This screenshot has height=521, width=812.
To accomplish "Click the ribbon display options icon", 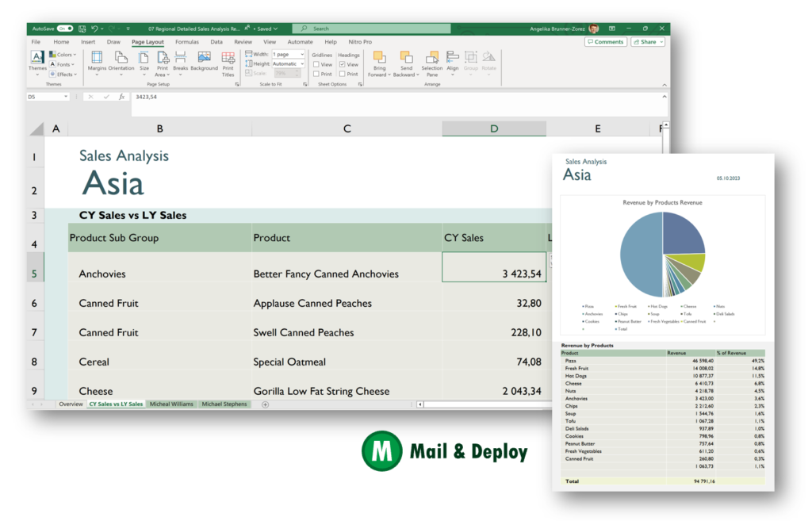I will [x=611, y=29].
